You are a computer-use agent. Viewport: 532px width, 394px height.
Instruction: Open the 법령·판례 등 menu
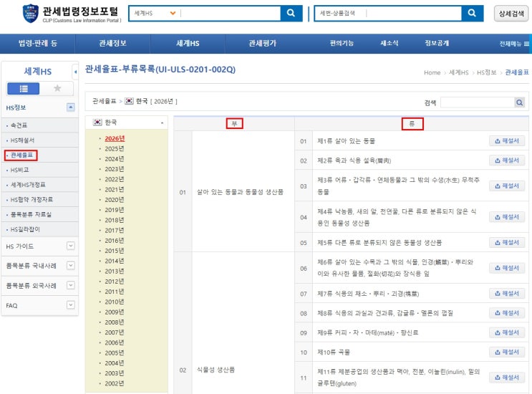click(x=38, y=44)
